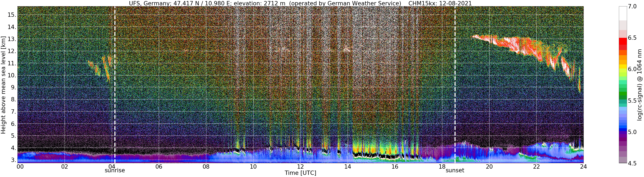Image resolution: width=644 pixels, height=177 pixels.
Task: Click the 'log(rc-signal) @ 1064 nm' colorbar label
Action: (x=640, y=85)
